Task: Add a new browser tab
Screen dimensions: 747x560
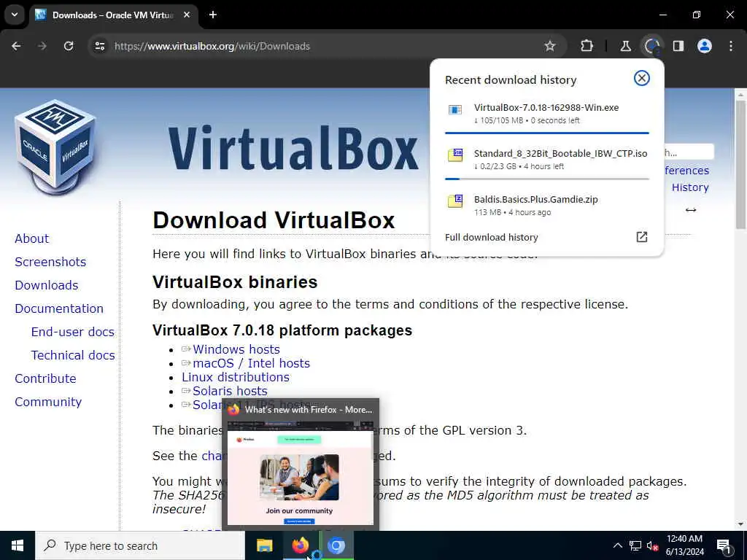Action: click(213, 15)
